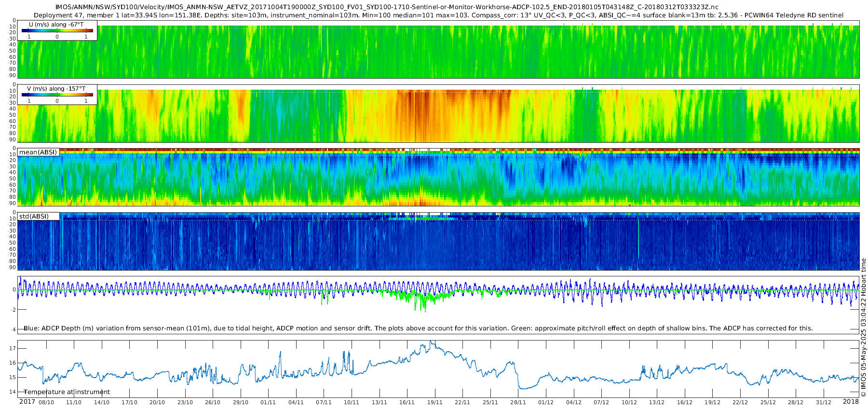Screen dimensions: 868x410
Task: Click the 2018 year label on time axis
Action: tap(851, 402)
